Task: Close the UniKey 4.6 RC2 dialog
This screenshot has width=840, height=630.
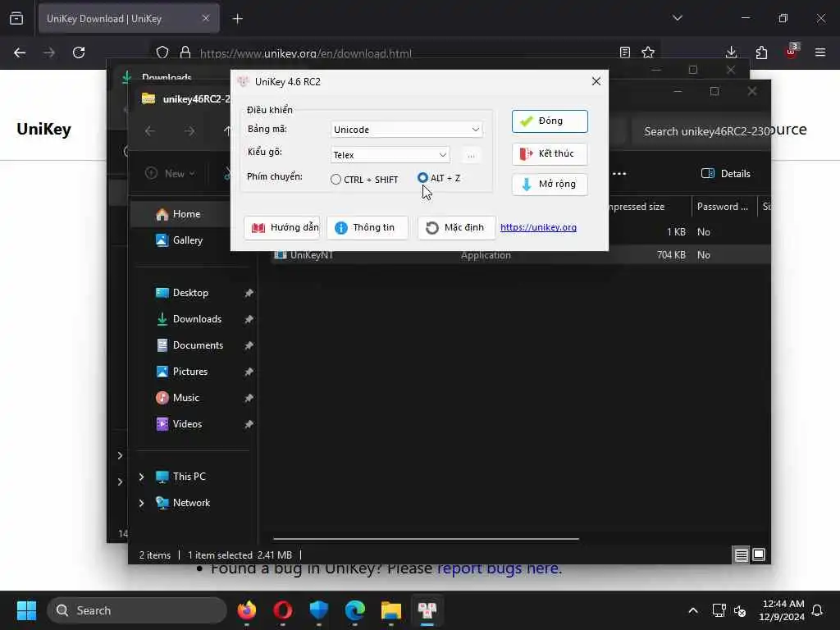Action: coord(596,81)
